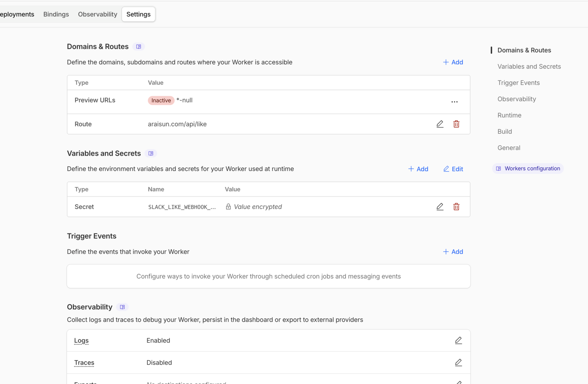Click the Enabled value for Logs

tap(158, 340)
